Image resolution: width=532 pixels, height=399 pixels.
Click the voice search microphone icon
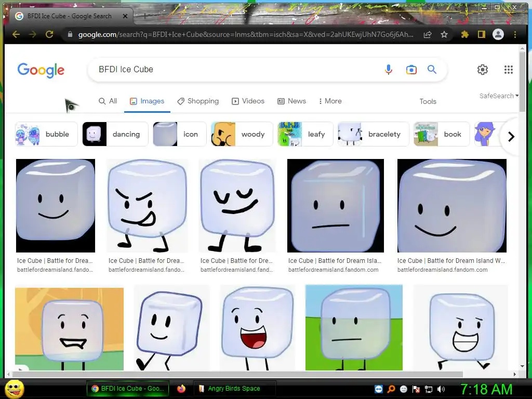pos(389,70)
